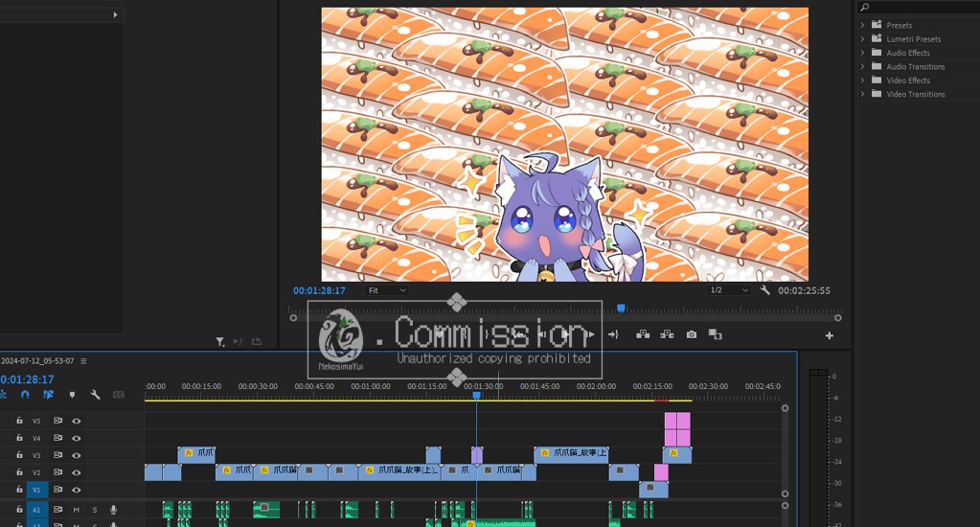This screenshot has height=527, width=980.
Task: Toggle Snap in Timeline magnet icon
Action: pyautogui.click(x=25, y=395)
